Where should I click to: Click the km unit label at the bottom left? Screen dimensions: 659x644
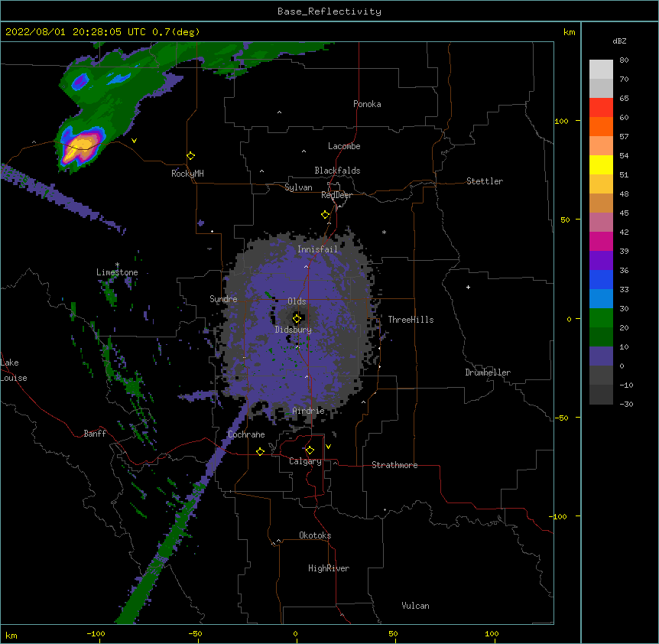(11, 636)
